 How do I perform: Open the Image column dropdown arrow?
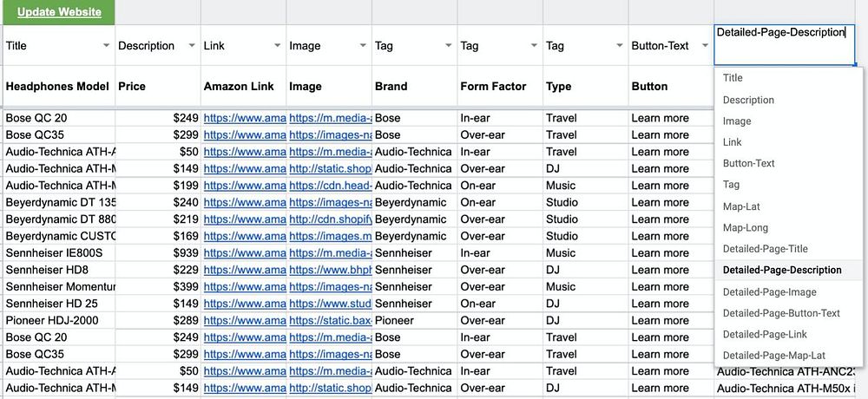363,46
